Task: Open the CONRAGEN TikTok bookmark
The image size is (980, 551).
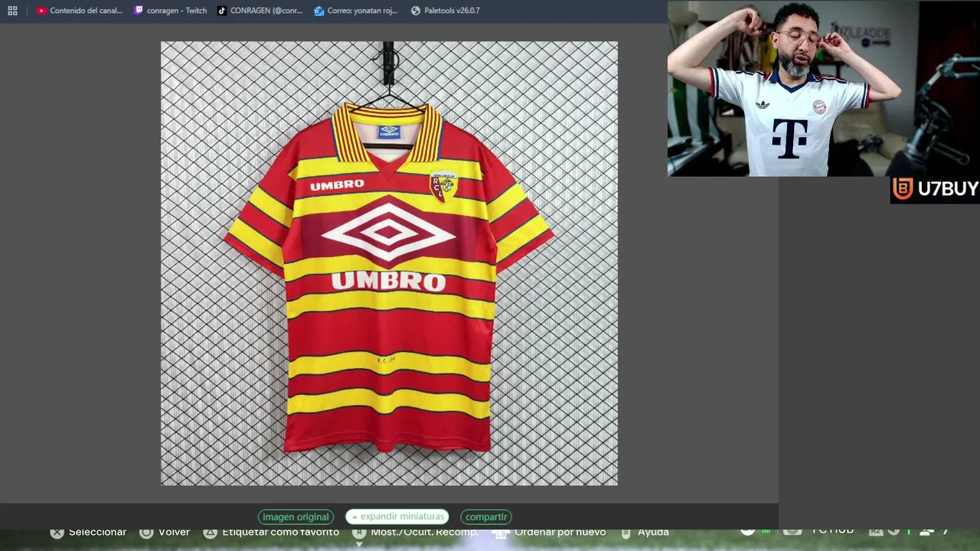Action: (260, 11)
